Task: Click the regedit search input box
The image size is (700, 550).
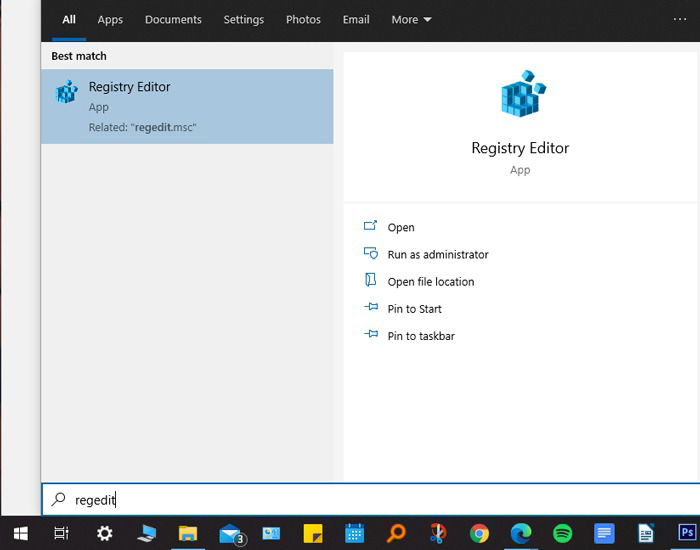Action: tap(371, 500)
